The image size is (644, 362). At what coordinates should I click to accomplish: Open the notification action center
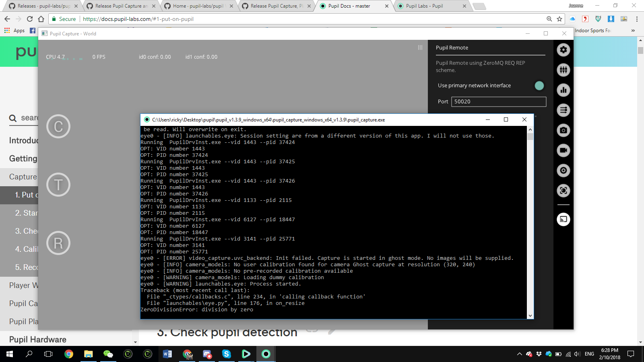[x=631, y=354]
